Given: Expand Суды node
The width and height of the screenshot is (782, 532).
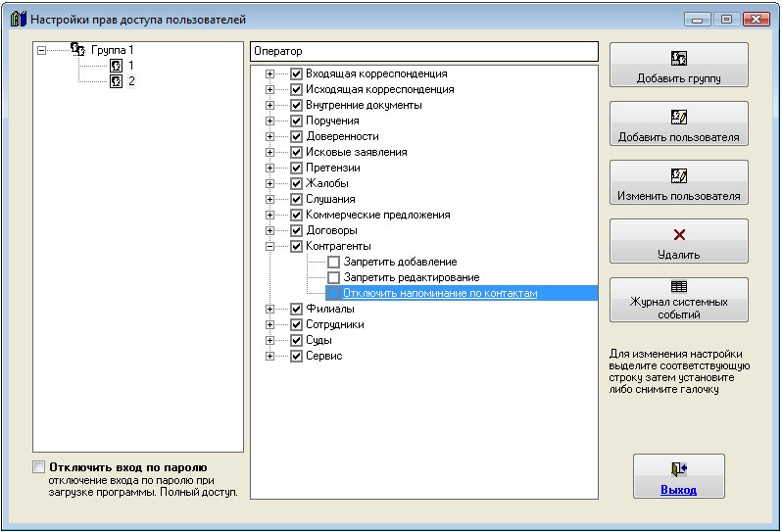Looking at the screenshot, I should (269, 341).
